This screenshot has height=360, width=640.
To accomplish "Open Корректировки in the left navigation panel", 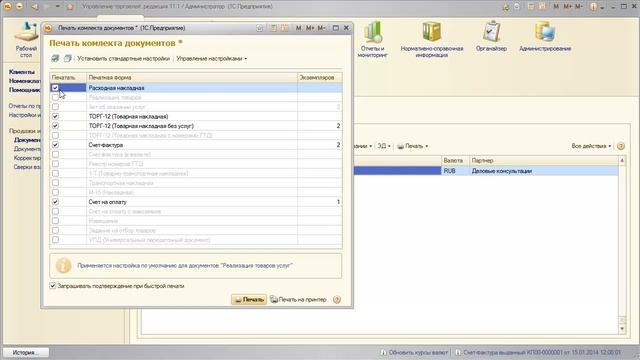I will [27, 158].
